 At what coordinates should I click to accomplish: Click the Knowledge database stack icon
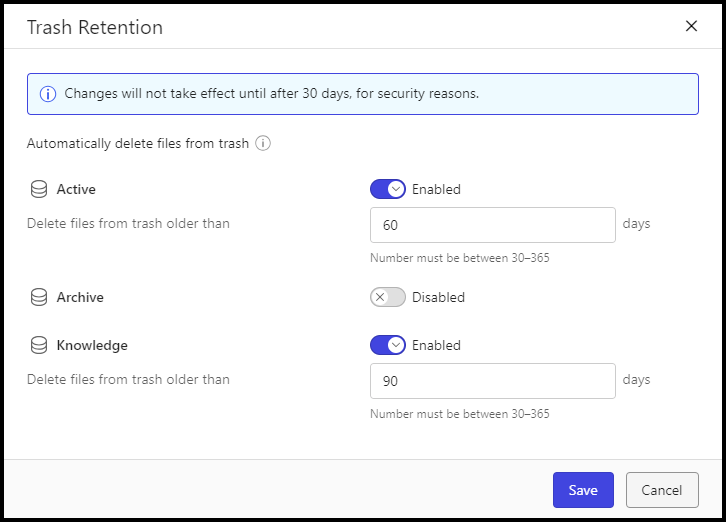click(39, 346)
